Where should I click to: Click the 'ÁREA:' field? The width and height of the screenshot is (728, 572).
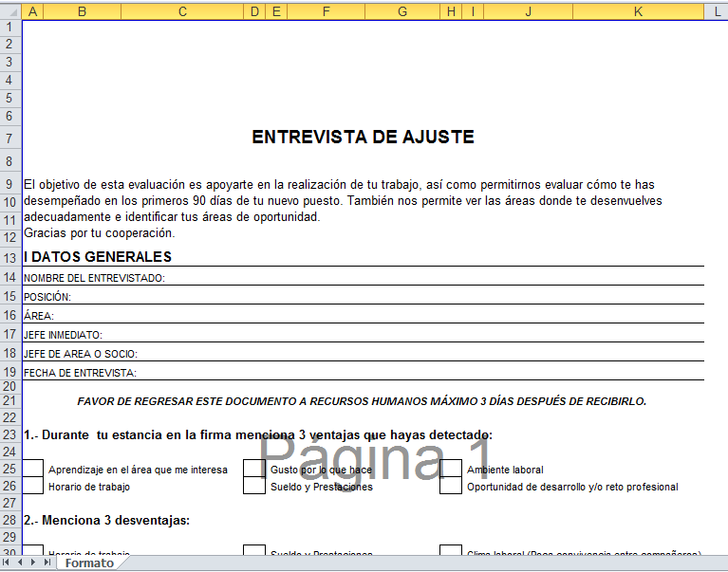364,315
